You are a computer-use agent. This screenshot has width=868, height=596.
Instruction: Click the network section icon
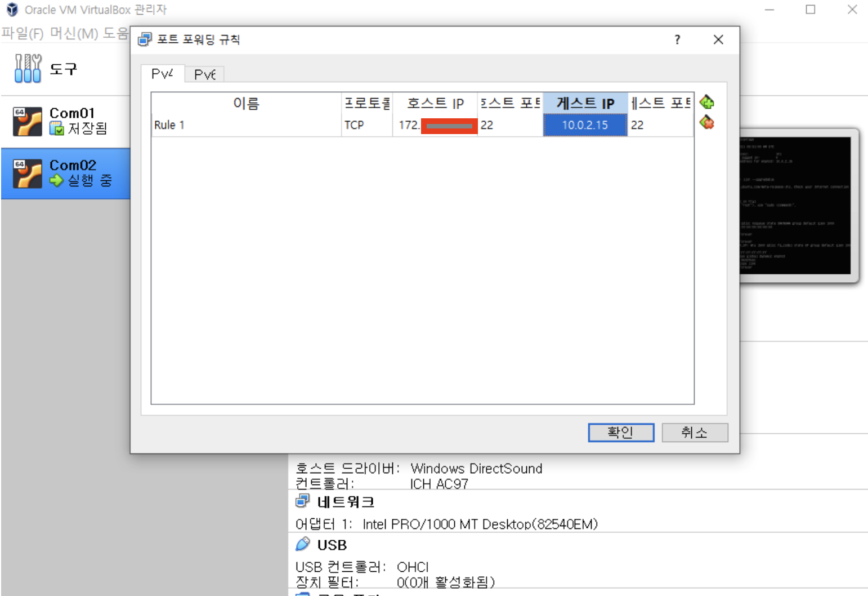click(303, 501)
